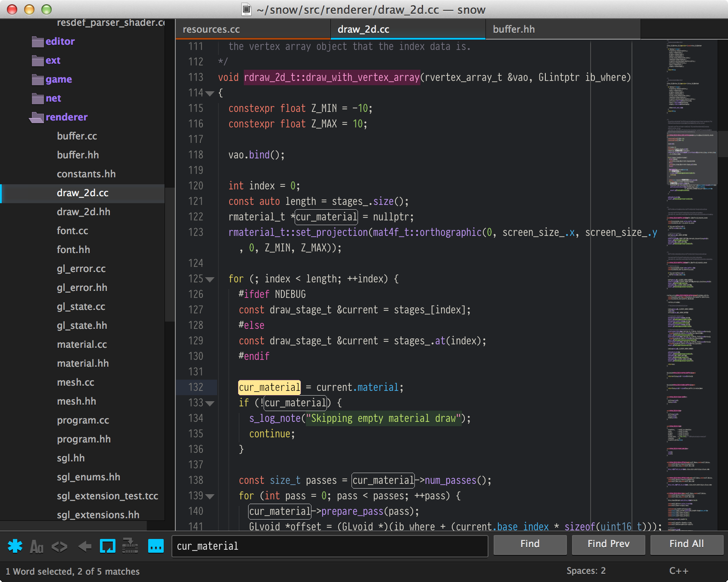Click the document icon in title bar
The height and width of the screenshot is (582, 728).
click(246, 9)
